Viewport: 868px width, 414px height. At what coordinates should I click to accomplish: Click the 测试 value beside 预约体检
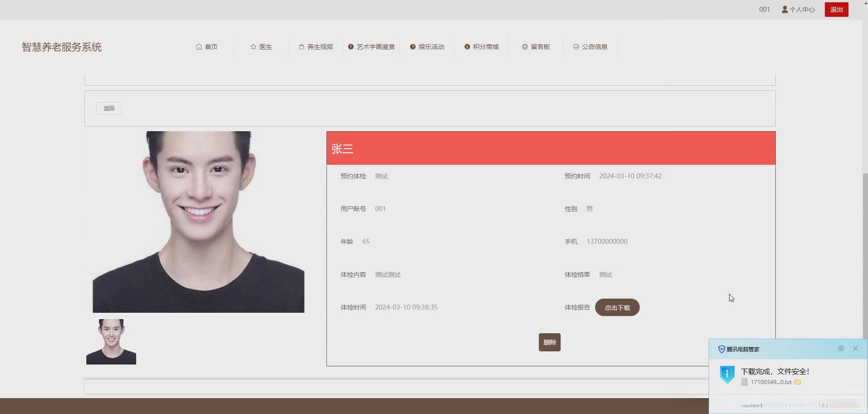(381, 176)
